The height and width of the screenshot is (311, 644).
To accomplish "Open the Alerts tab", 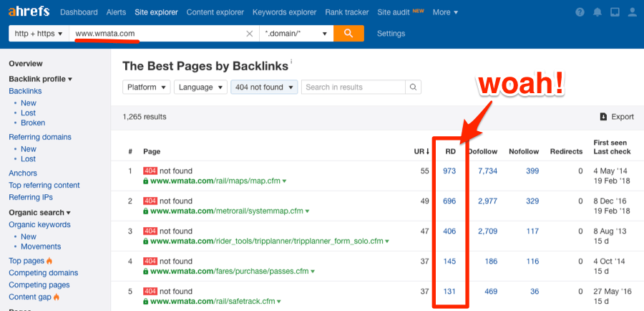I will pyautogui.click(x=116, y=12).
